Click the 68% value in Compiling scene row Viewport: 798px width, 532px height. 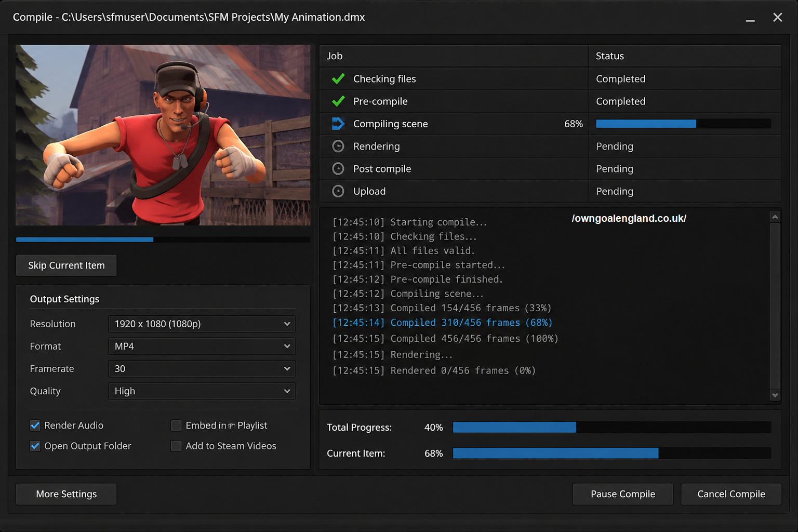pyautogui.click(x=574, y=124)
